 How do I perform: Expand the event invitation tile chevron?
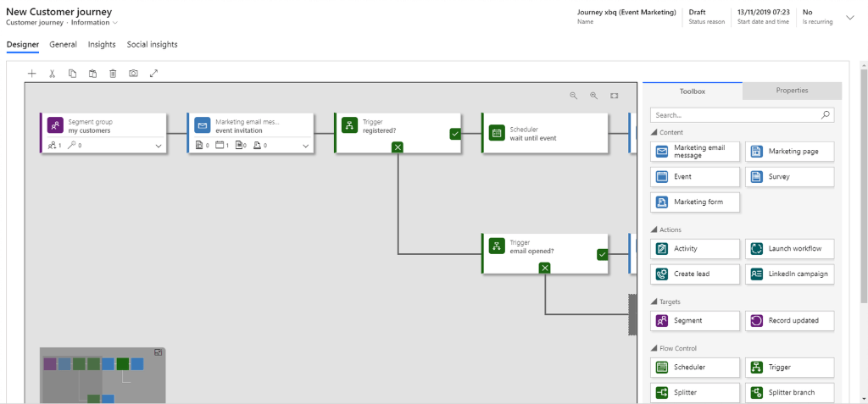point(305,147)
